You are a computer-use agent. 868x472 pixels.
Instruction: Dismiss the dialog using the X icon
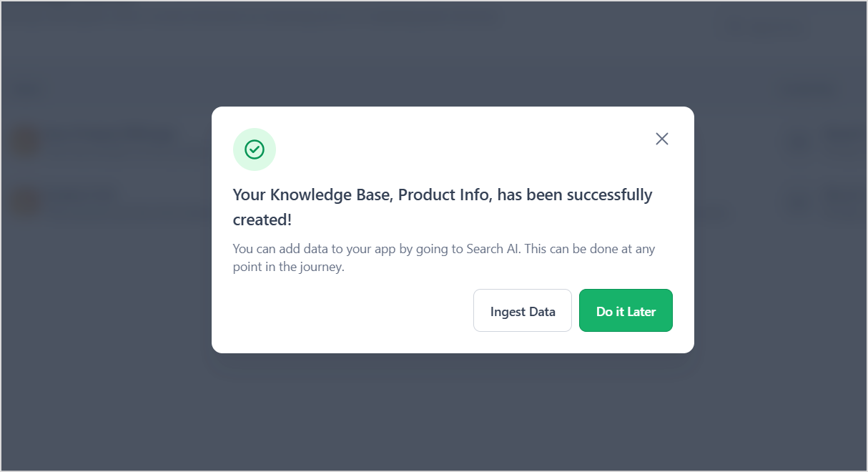(x=661, y=139)
